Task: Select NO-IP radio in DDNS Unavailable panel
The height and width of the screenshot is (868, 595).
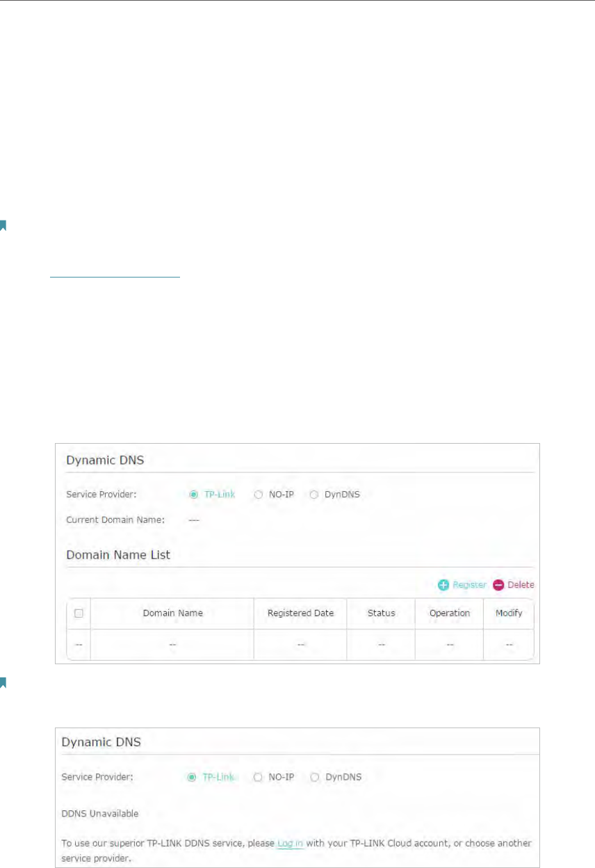Action: pyautogui.click(x=257, y=777)
